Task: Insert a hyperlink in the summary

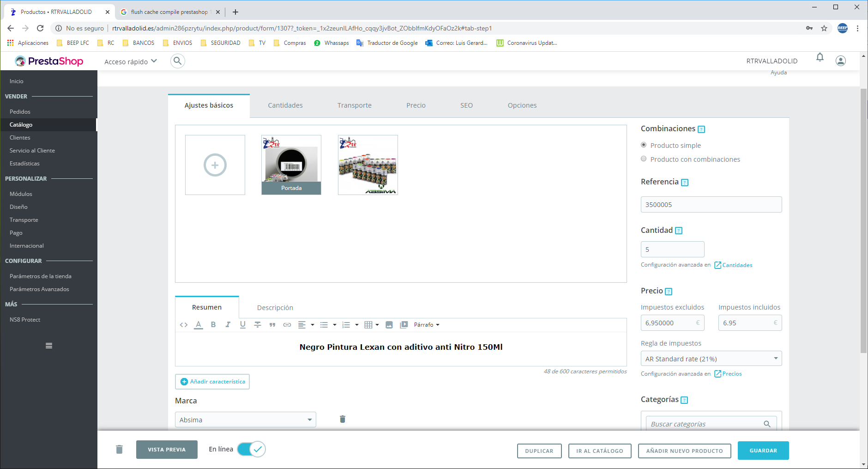Action: coord(287,325)
